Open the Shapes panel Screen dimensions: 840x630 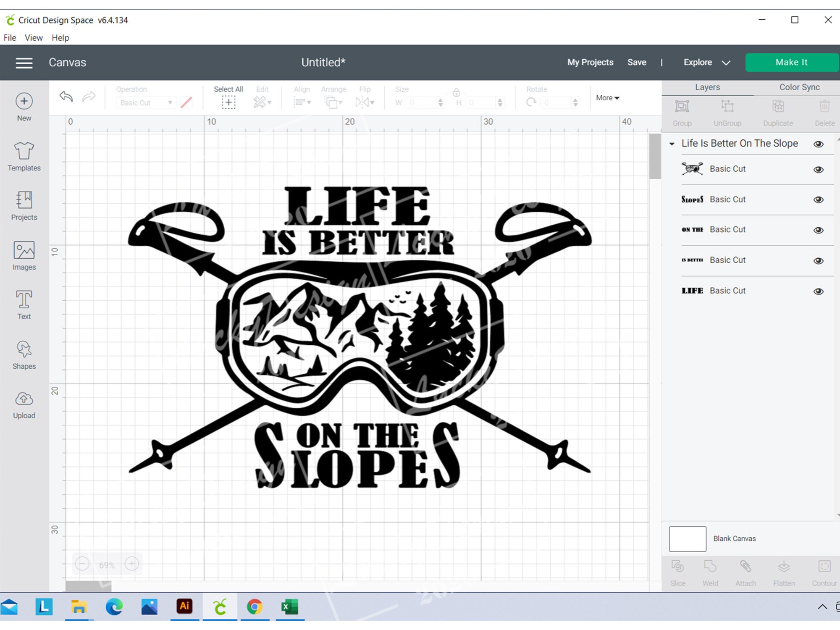click(24, 354)
